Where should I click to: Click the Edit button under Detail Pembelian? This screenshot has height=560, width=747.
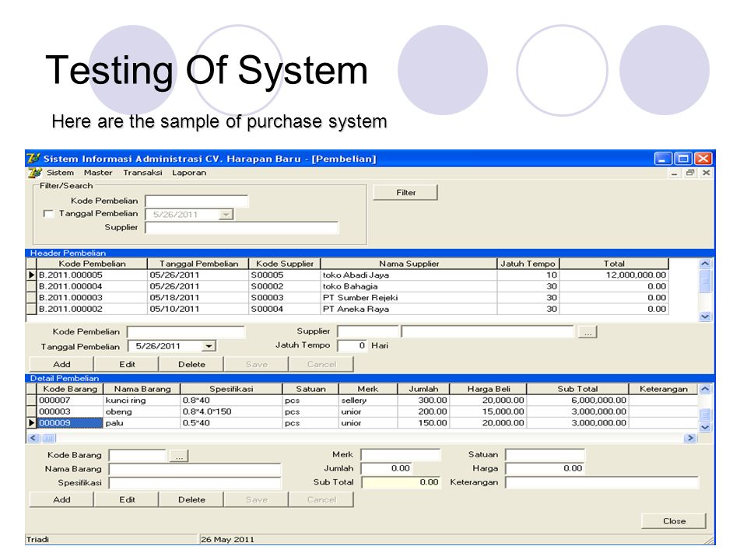(x=127, y=499)
